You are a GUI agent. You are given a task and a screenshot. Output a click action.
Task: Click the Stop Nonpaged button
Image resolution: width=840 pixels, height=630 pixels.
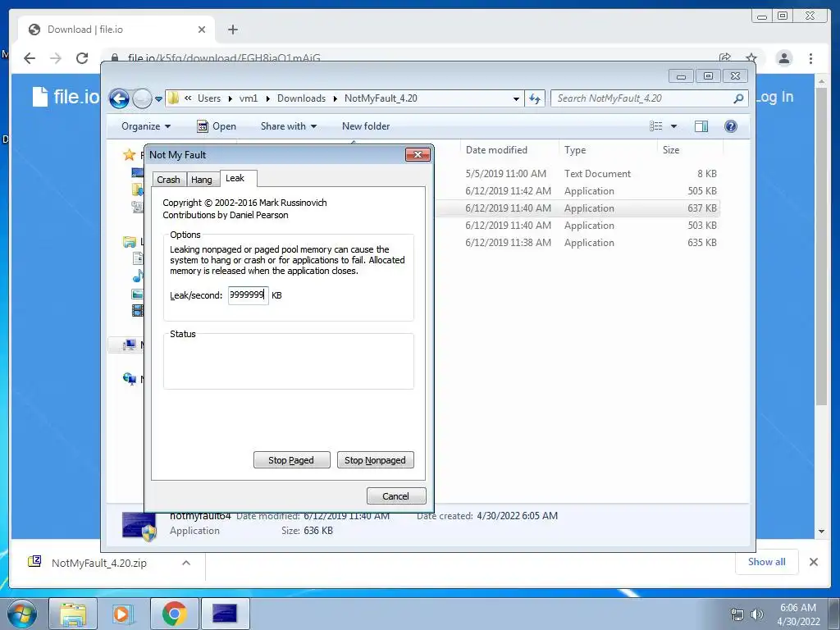[x=375, y=460]
